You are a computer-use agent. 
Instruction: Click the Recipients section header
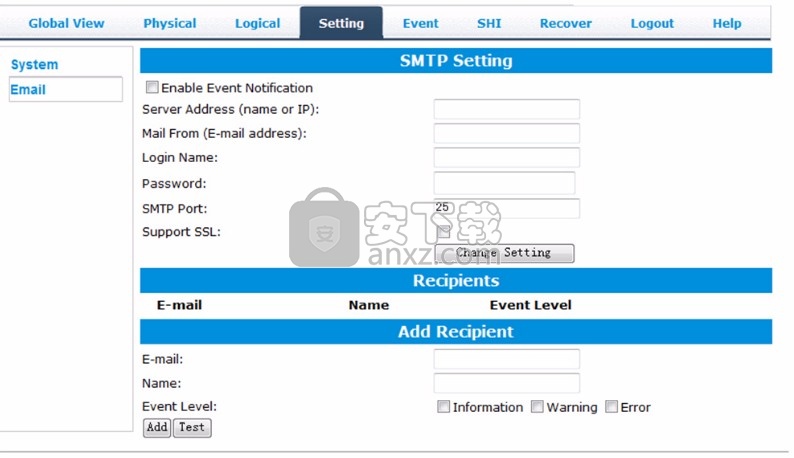(x=456, y=281)
